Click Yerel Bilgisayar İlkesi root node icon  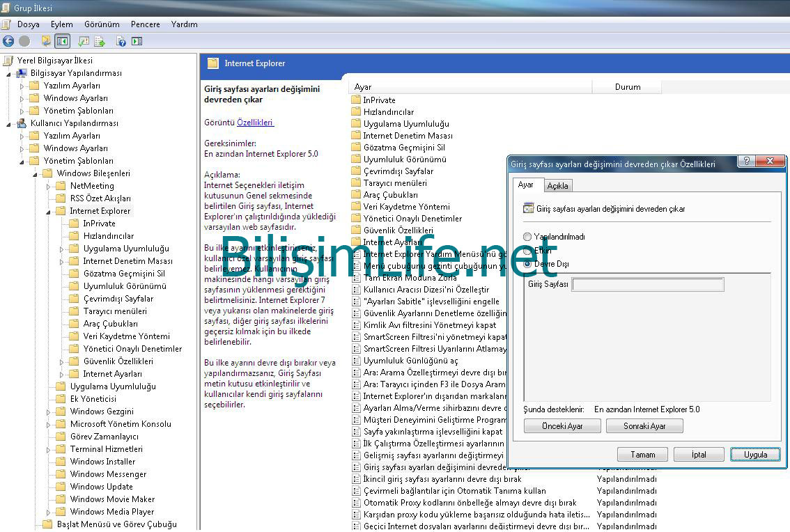[x=8, y=61]
